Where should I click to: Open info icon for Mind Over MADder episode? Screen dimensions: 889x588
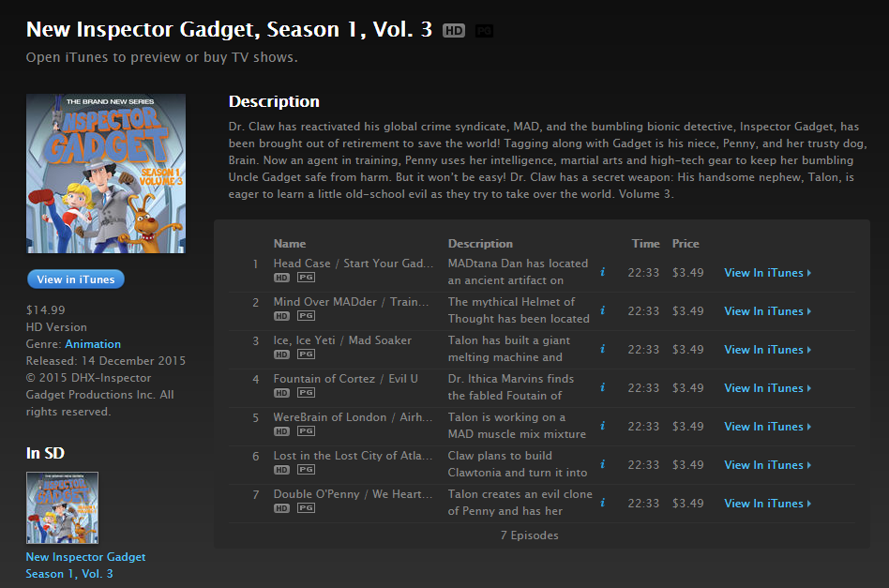603,310
